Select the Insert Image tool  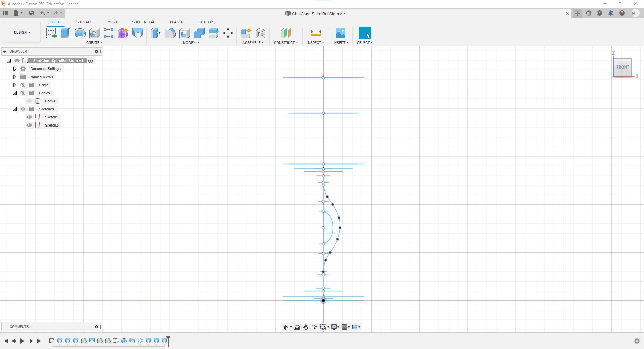coord(340,33)
